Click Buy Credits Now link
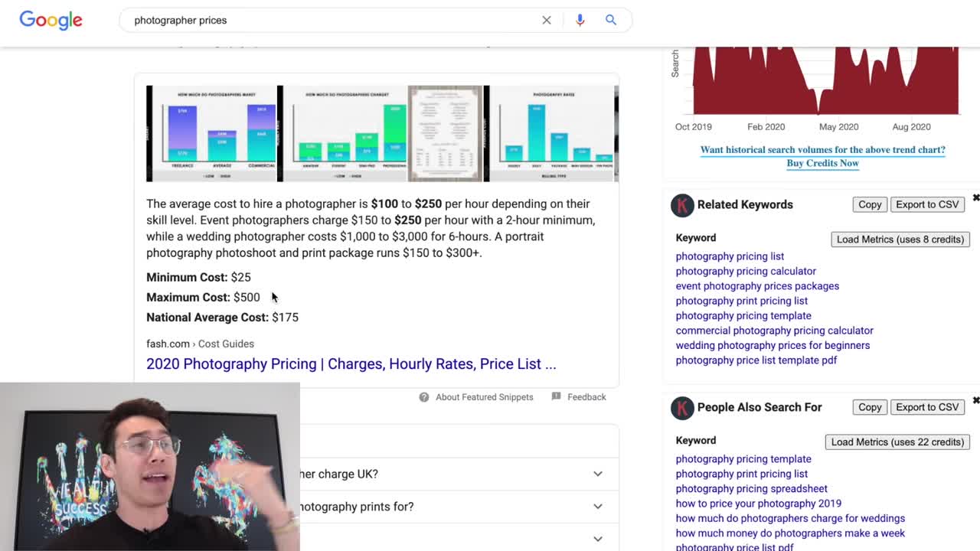This screenshot has width=980, height=551. tap(822, 163)
